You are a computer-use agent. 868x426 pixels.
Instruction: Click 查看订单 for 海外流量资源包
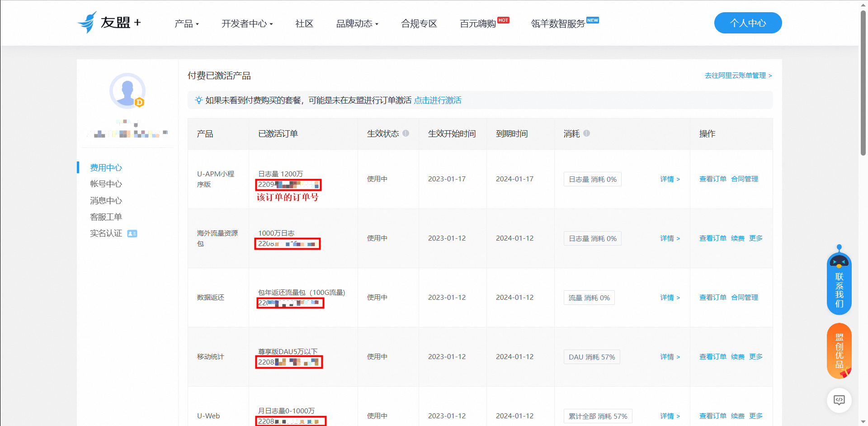(713, 238)
